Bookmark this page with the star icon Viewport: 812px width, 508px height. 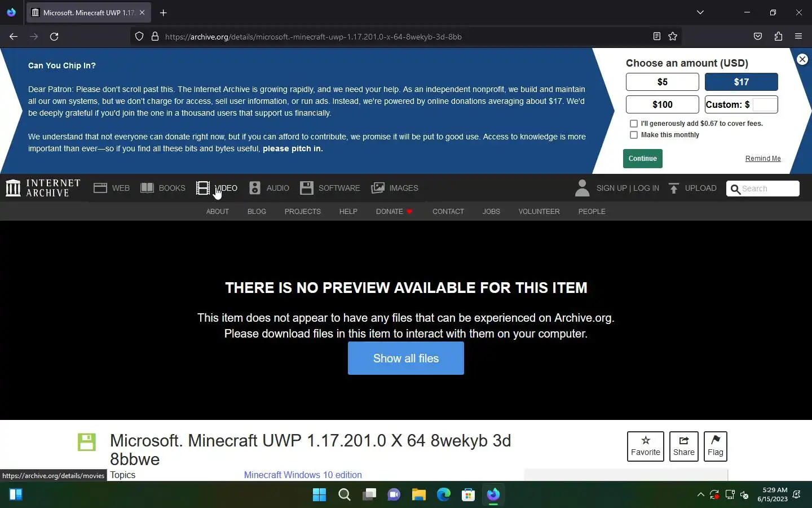click(x=673, y=37)
